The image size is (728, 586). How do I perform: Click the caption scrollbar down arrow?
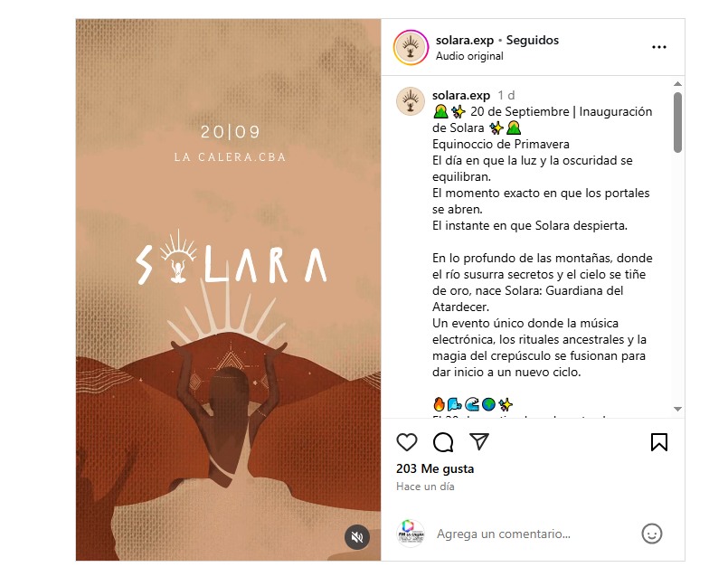coord(678,409)
